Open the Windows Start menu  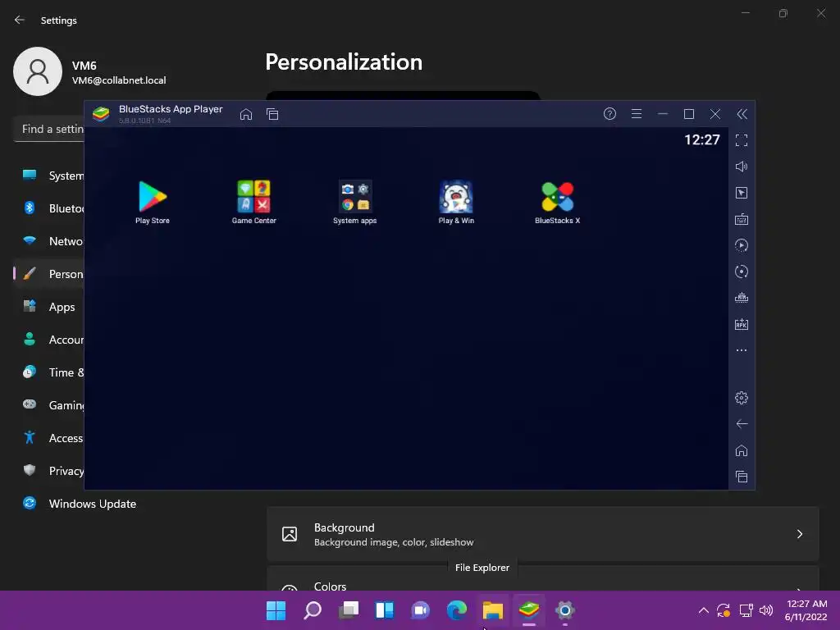(x=276, y=610)
